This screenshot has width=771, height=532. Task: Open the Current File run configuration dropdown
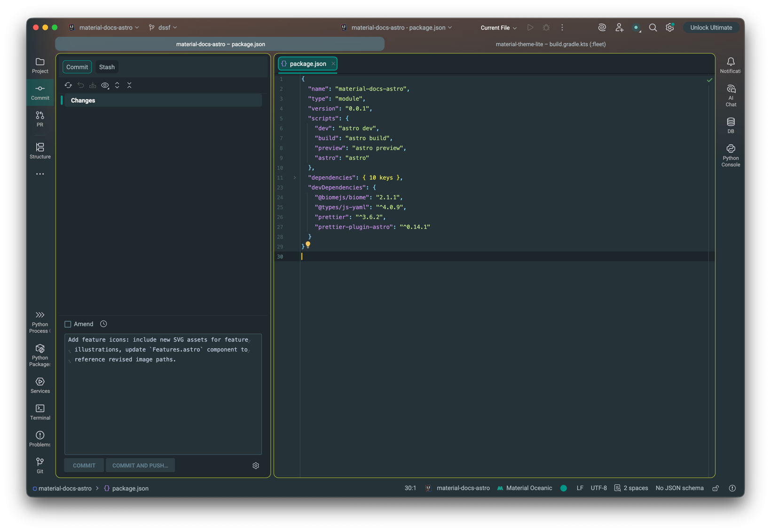[498, 28]
